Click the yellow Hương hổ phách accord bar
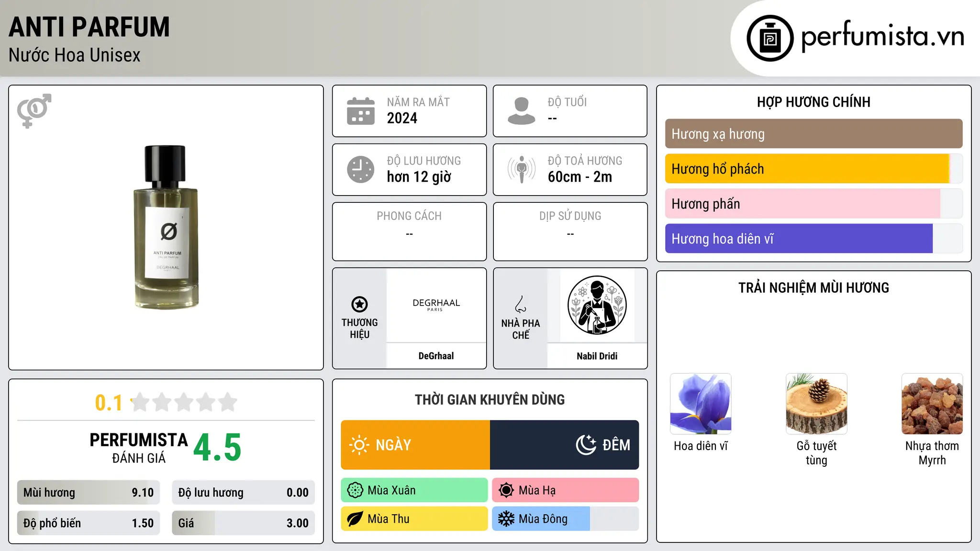 [x=813, y=169]
